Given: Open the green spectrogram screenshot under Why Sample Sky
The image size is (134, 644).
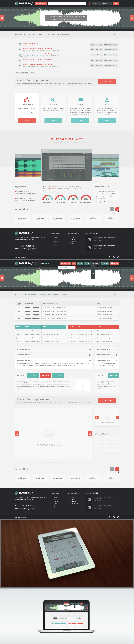Looking at the screenshot, I should pyautogui.click(x=28, y=166).
